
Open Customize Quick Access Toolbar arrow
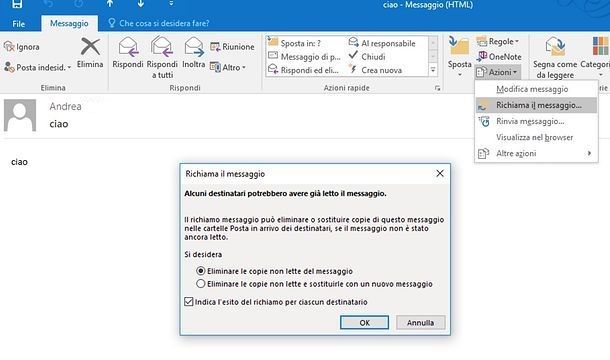pyautogui.click(x=171, y=4)
